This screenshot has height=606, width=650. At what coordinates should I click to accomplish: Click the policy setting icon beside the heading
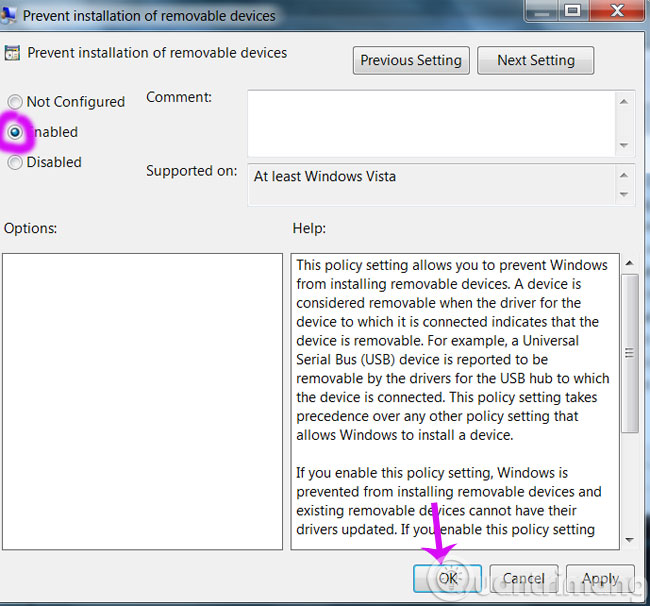pyautogui.click(x=12, y=53)
